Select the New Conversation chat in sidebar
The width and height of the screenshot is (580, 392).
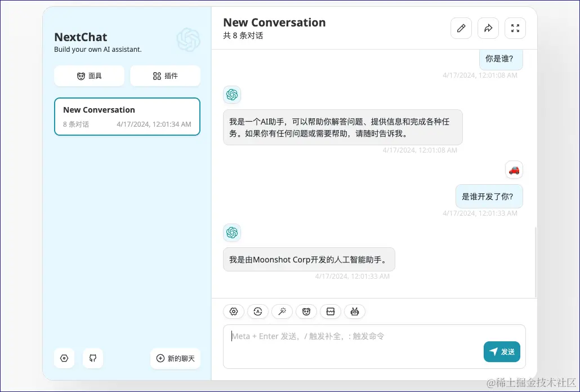(x=127, y=117)
